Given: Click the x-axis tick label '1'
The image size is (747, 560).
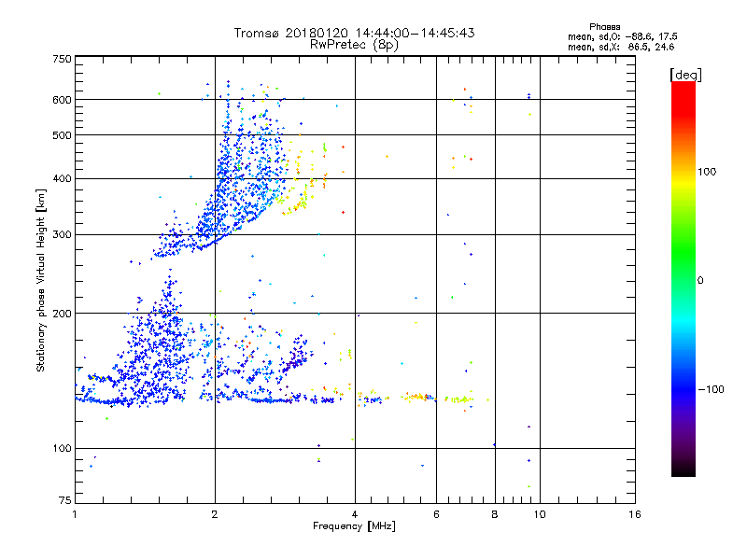Looking at the screenshot, I should (75, 514).
